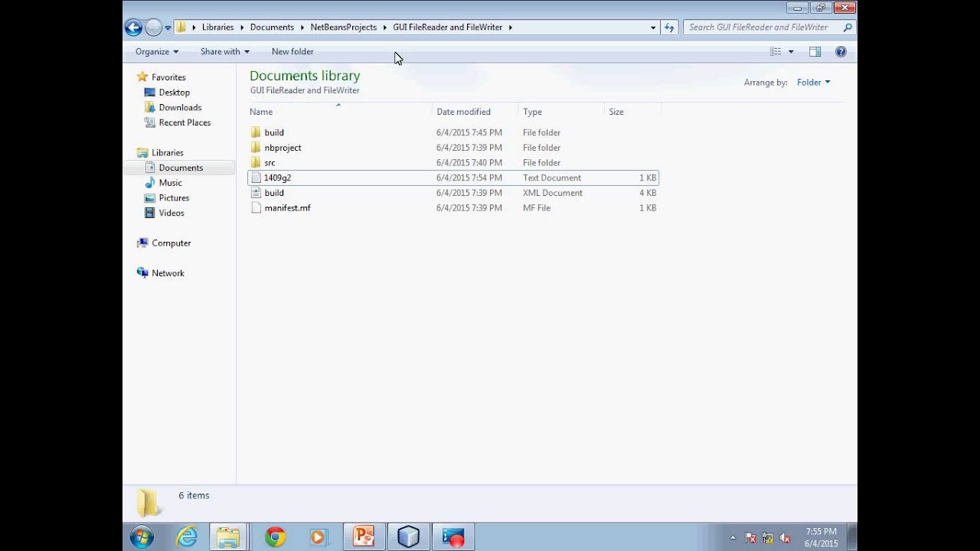
Task: Select the src folder icon
Action: point(256,162)
